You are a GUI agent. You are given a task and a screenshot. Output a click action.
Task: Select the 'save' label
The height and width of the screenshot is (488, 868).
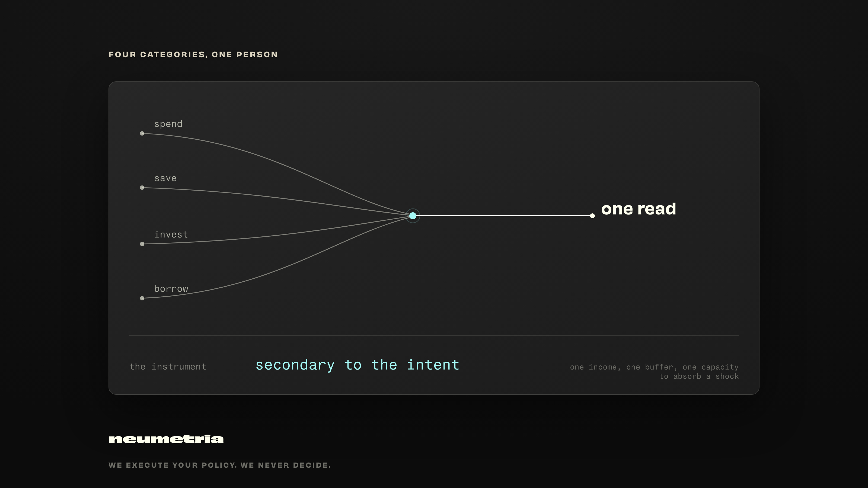click(x=165, y=178)
